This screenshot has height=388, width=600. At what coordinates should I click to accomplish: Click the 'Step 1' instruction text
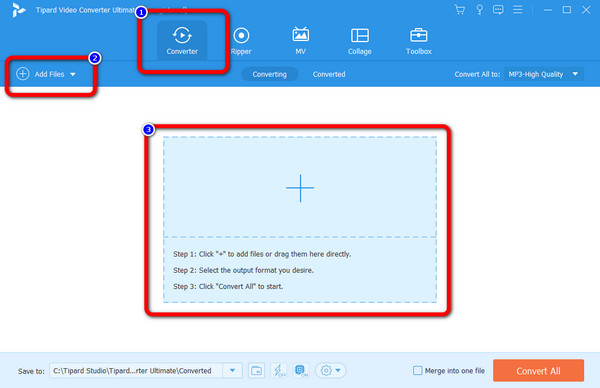pos(262,254)
